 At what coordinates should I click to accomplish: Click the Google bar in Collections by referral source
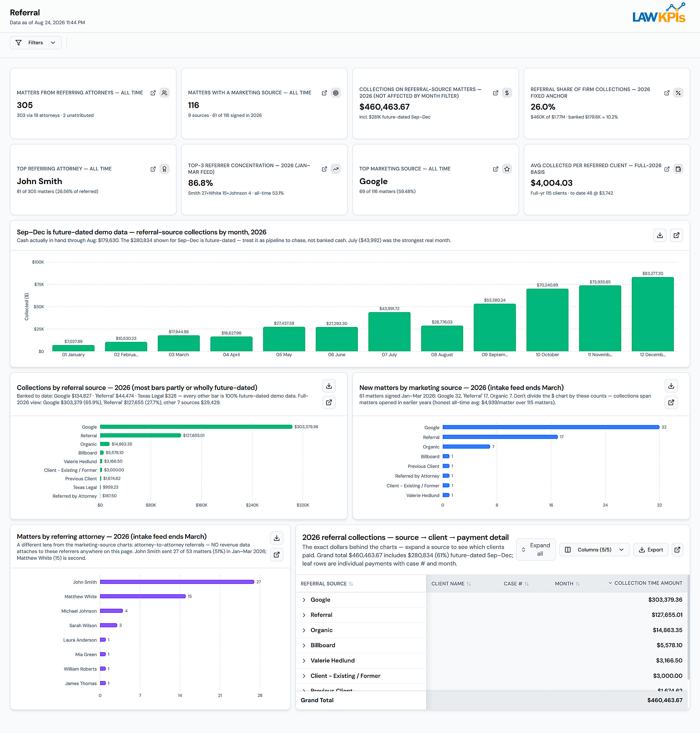[x=196, y=427]
